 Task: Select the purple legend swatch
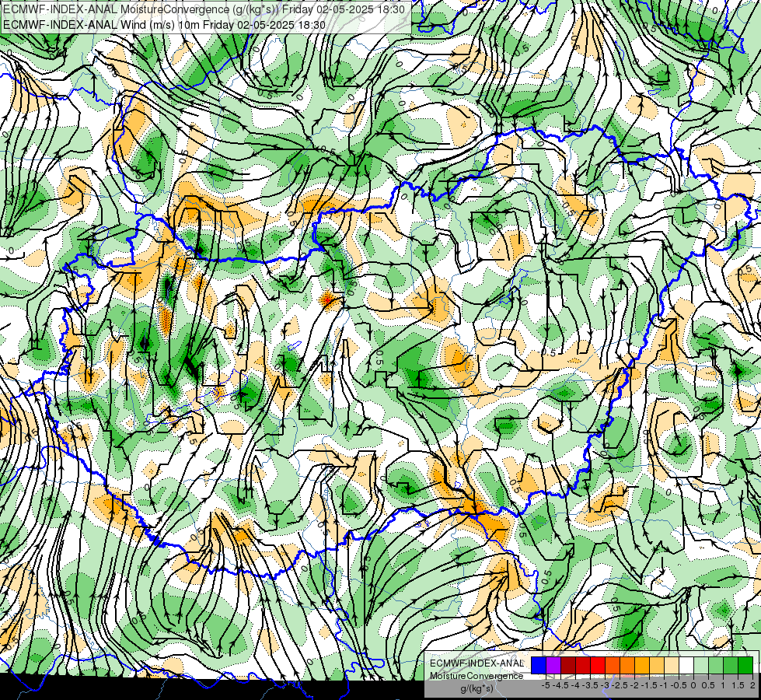[553, 665]
